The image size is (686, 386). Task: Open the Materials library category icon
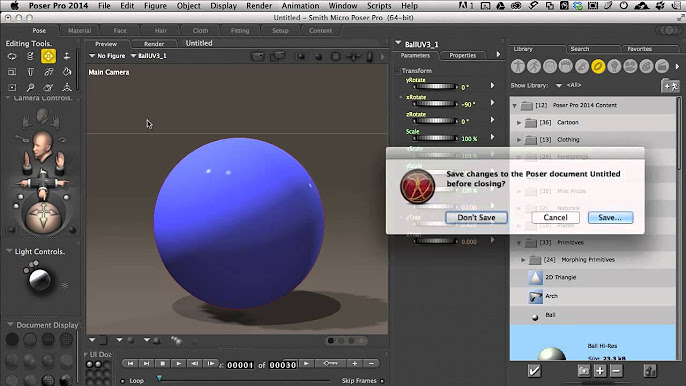click(646, 66)
